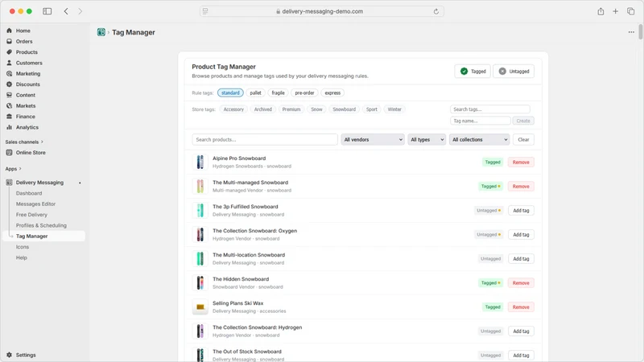
Task: Remove tag from Alpine Pro Snowboard
Action: click(521, 162)
